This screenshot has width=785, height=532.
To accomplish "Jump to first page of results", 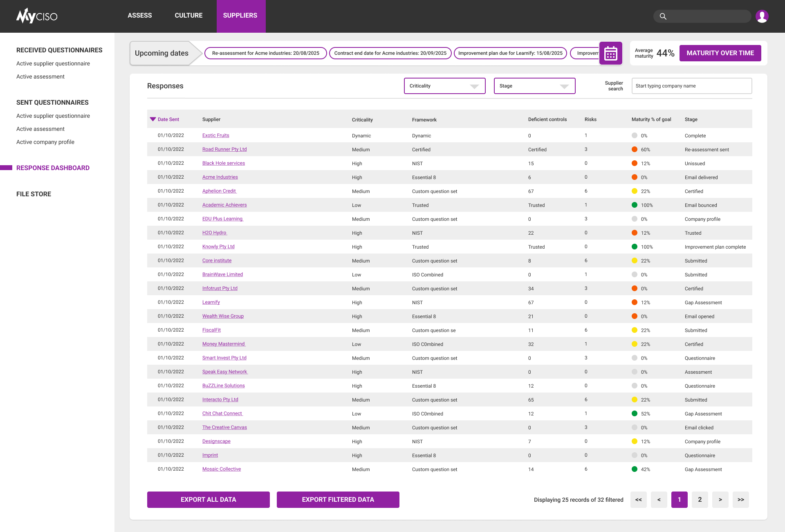I will pos(638,500).
